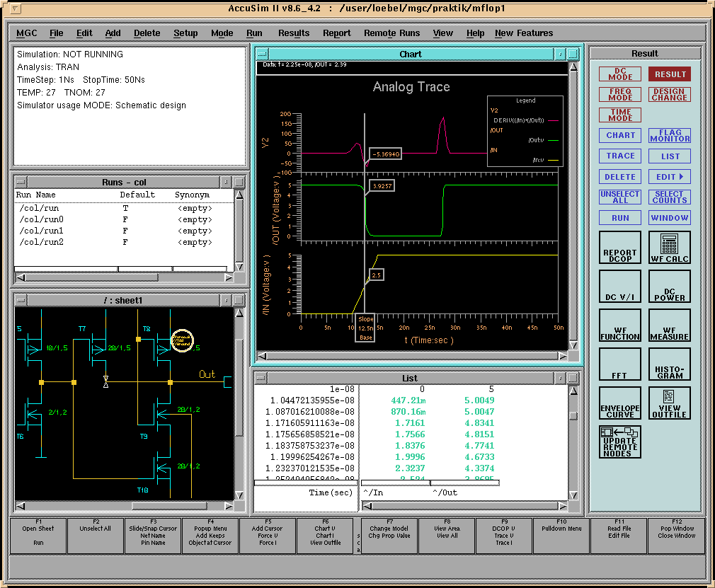715x588 pixels.
Task: Click the F1 Open Sheet softkey
Action: coord(38,536)
